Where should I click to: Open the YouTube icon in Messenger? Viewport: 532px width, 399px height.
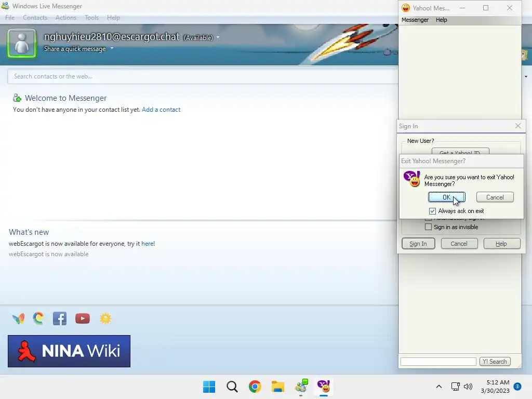pyautogui.click(x=83, y=318)
